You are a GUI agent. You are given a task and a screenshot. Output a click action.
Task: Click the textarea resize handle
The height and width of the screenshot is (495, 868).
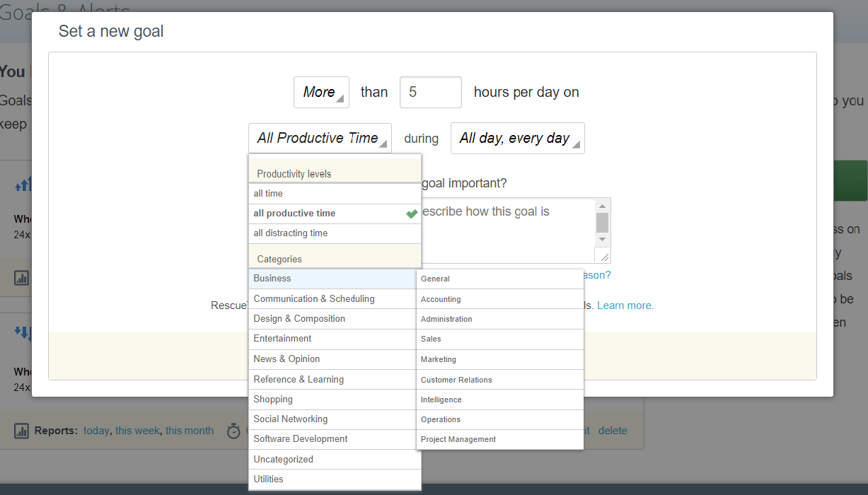point(605,257)
